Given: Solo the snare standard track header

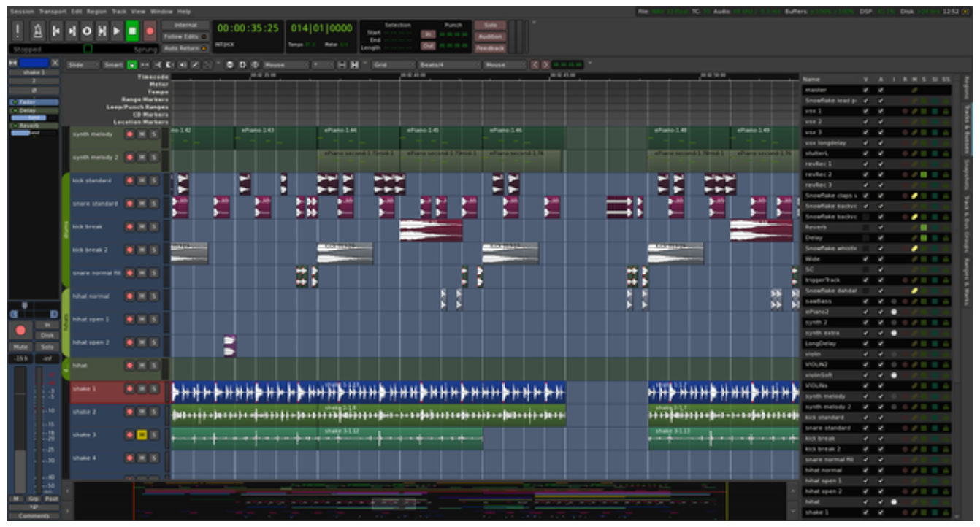Looking at the screenshot, I should 153,204.
